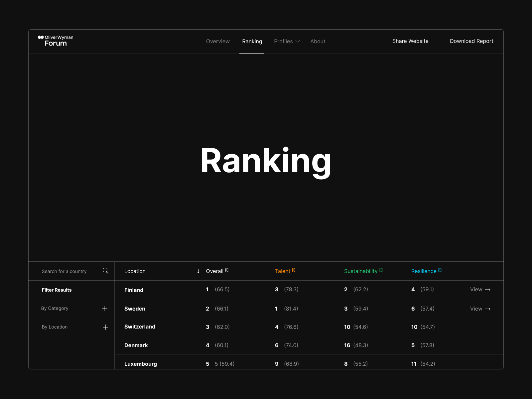
Task: Open the info tooltip beside Overall header
Action: (x=227, y=269)
